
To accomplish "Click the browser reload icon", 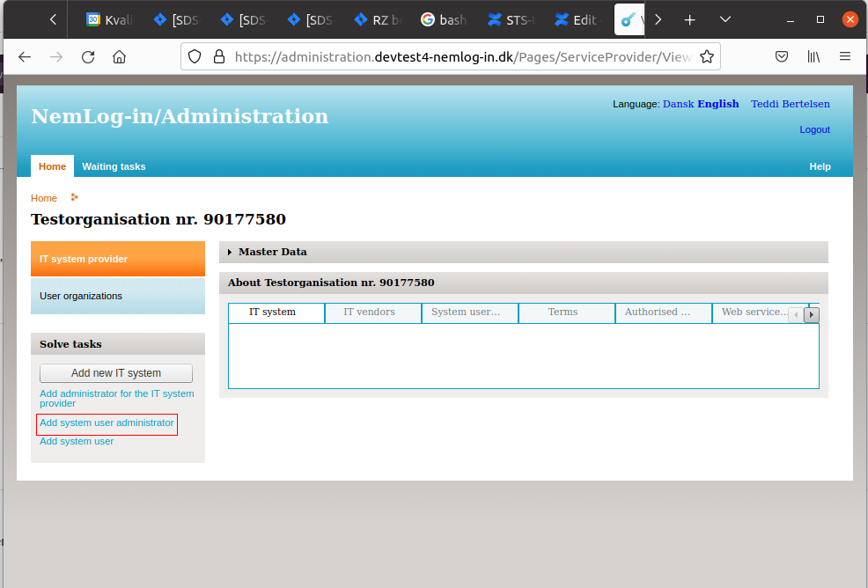I will tap(88, 57).
